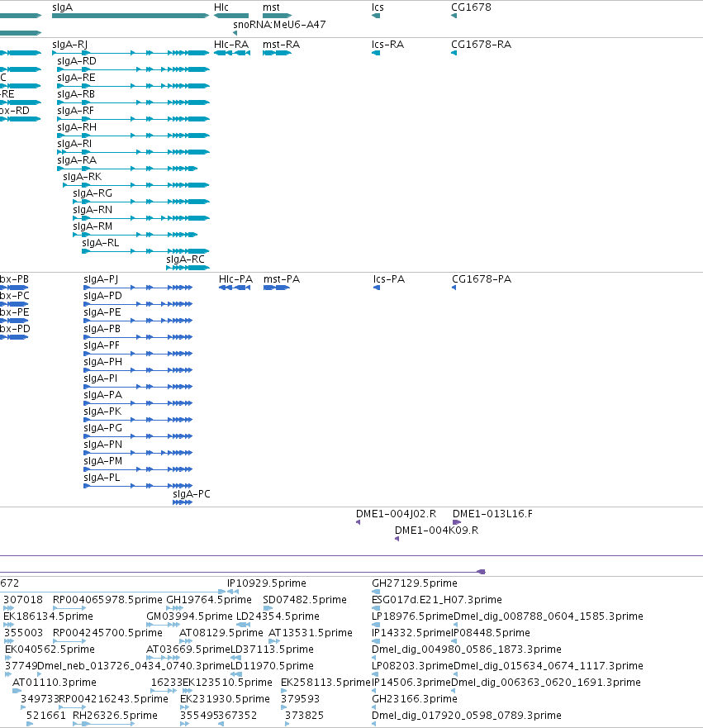Select the bx-PC protein label

14,296
